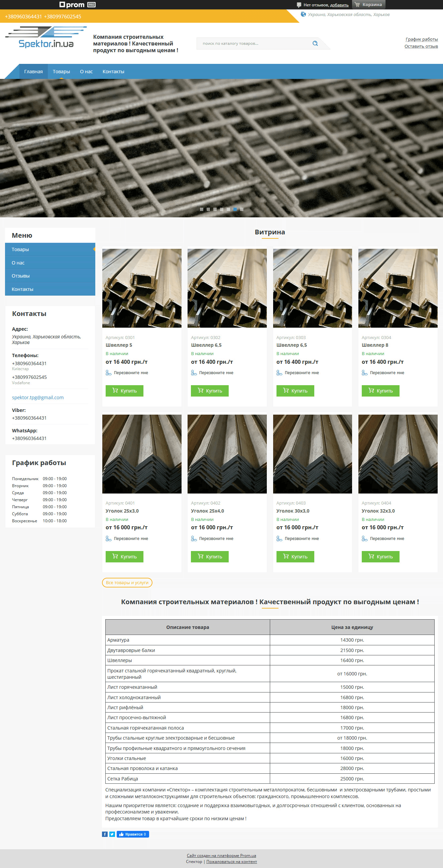Open Все товары и услуги link
The image size is (443, 868).
tap(127, 582)
